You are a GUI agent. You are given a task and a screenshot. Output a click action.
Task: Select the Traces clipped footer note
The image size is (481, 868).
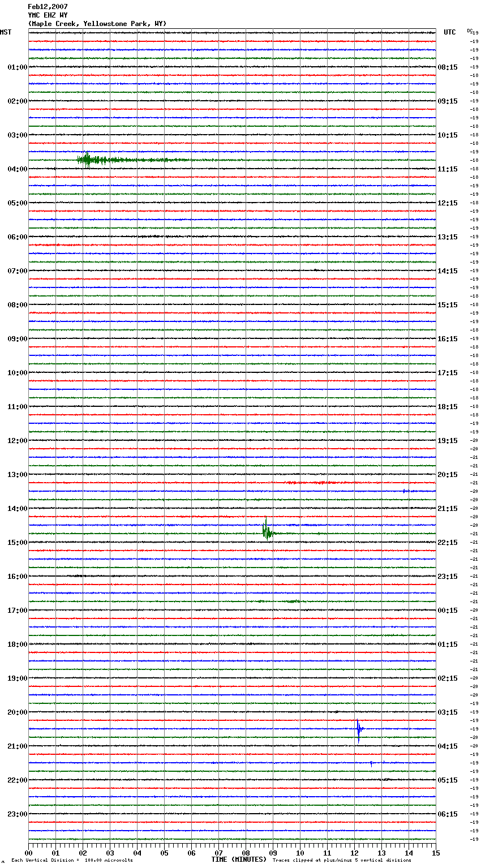coord(342,861)
